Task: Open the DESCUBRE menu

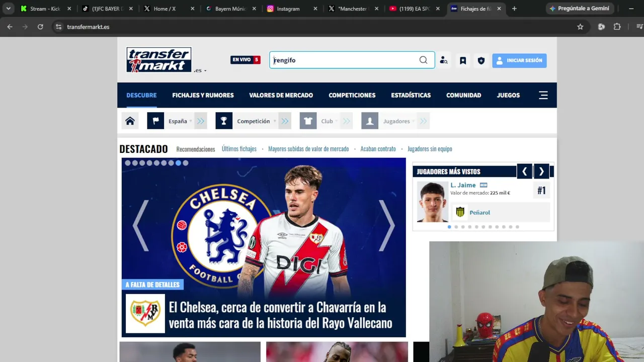Action: [x=141, y=95]
